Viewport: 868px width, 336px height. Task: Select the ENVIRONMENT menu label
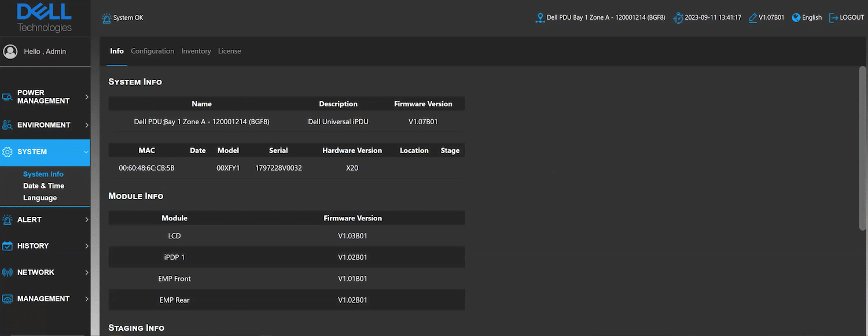tap(44, 125)
